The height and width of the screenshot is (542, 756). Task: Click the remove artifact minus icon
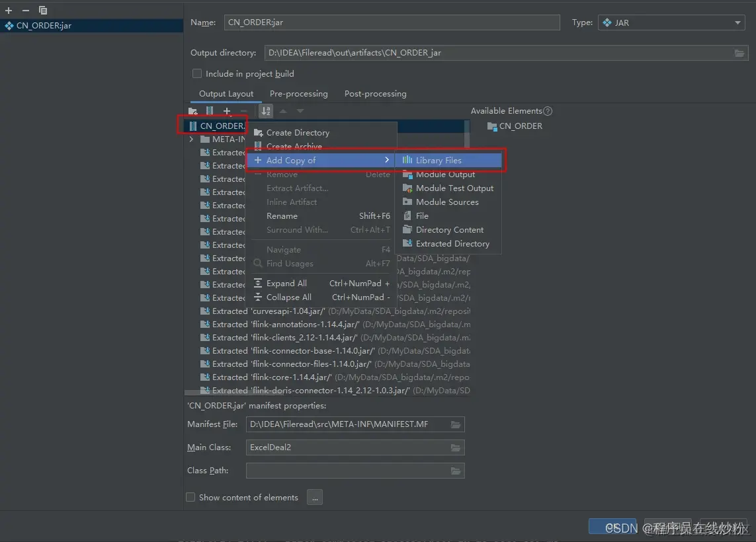(26, 10)
